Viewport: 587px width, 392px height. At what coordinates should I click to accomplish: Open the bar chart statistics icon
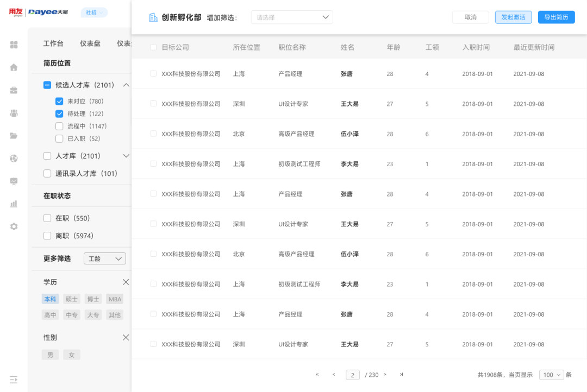(13, 204)
